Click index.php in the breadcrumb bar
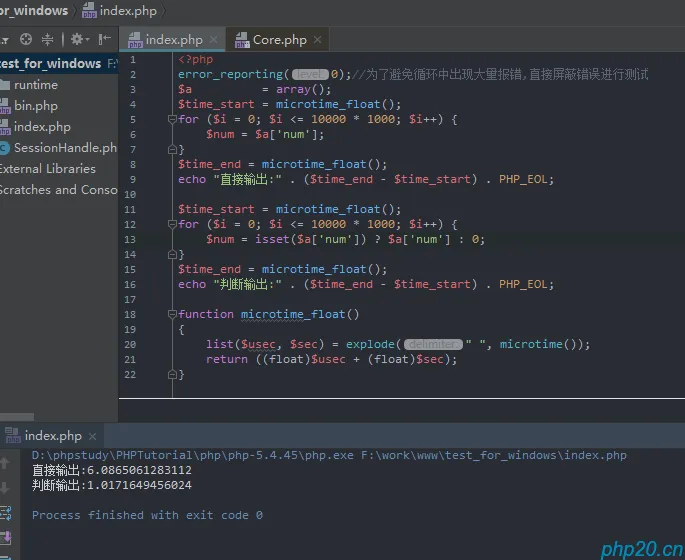 (128, 10)
